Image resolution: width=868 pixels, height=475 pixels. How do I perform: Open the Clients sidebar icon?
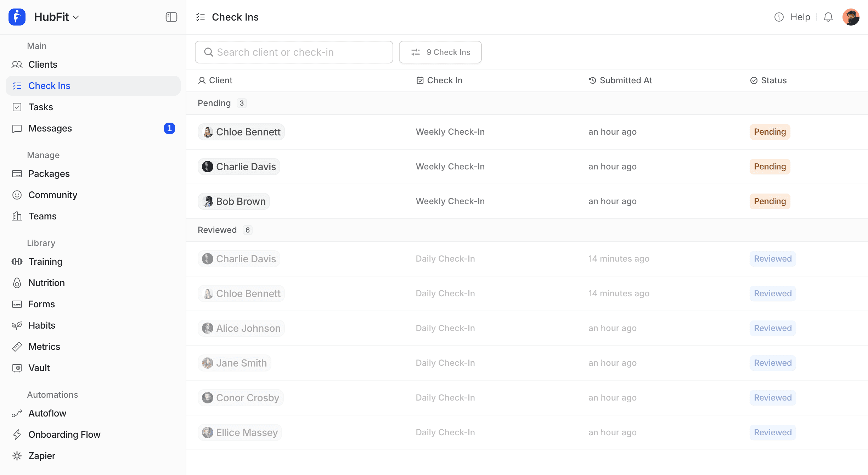tap(17, 65)
